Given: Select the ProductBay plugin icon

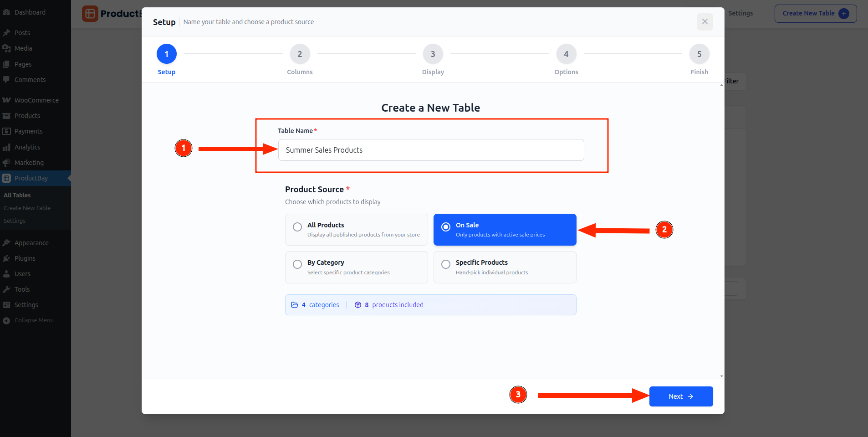Looking at the screenshot, I should point(7,178).
